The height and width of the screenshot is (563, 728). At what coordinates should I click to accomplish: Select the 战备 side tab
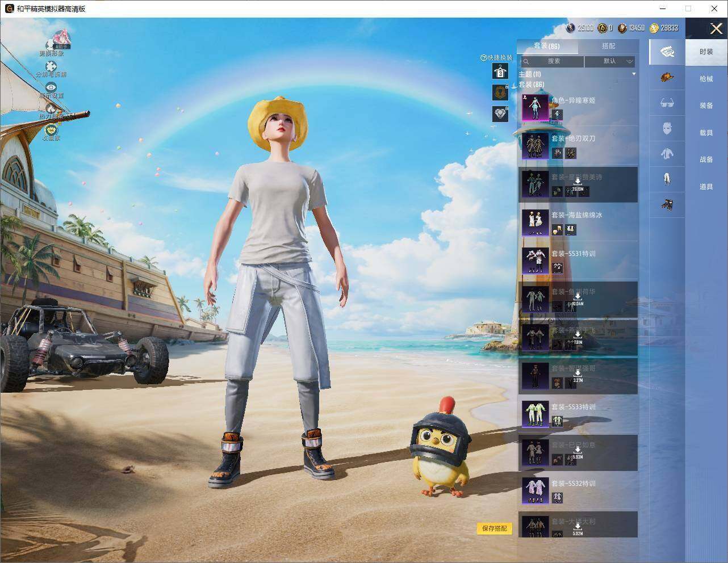[706, 159]
